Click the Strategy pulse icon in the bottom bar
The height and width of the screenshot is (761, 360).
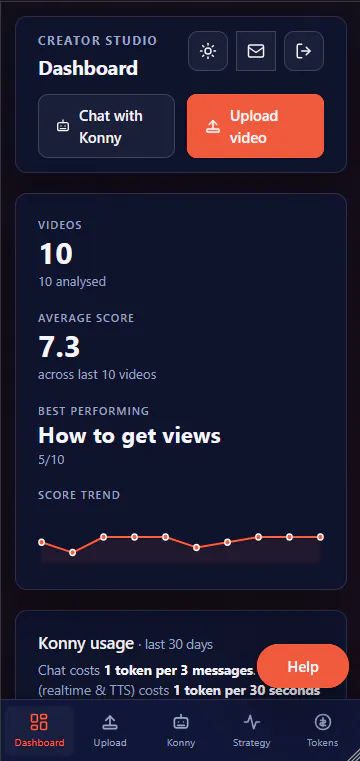251,722
